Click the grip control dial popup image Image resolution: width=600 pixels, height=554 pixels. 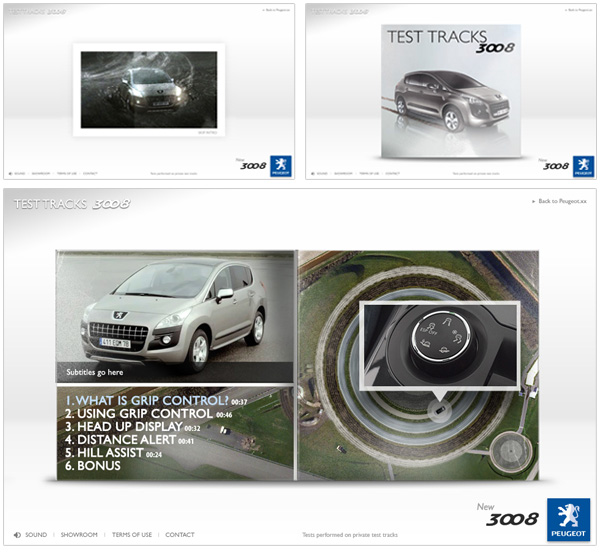point(440,345)
